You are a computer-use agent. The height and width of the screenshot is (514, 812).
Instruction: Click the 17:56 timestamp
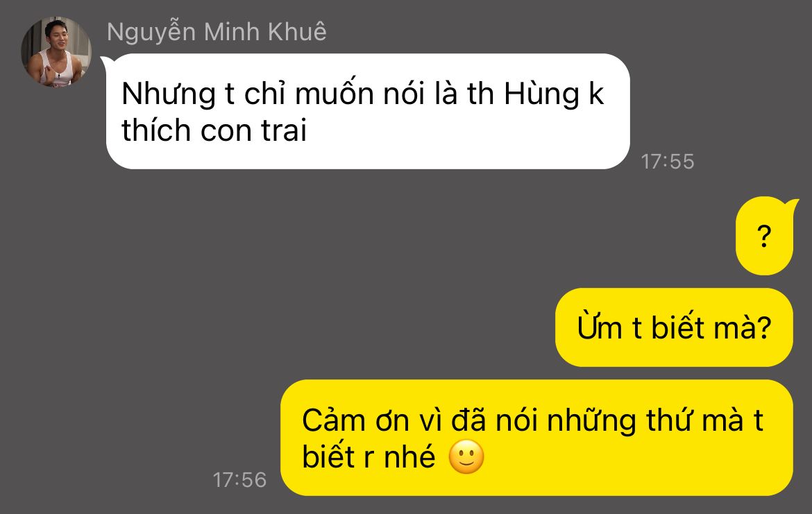click(x=239, y=480)
